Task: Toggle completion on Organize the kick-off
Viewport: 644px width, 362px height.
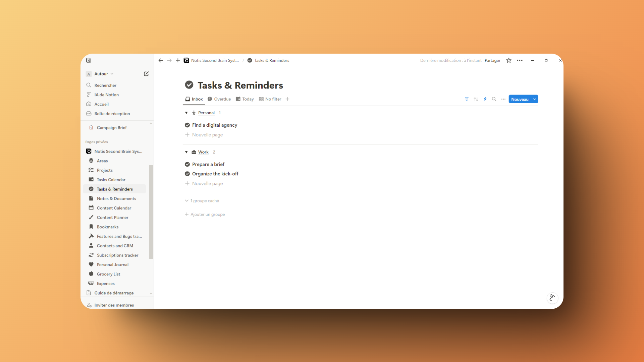Action: pyautogui.click(x=187, y=174)
